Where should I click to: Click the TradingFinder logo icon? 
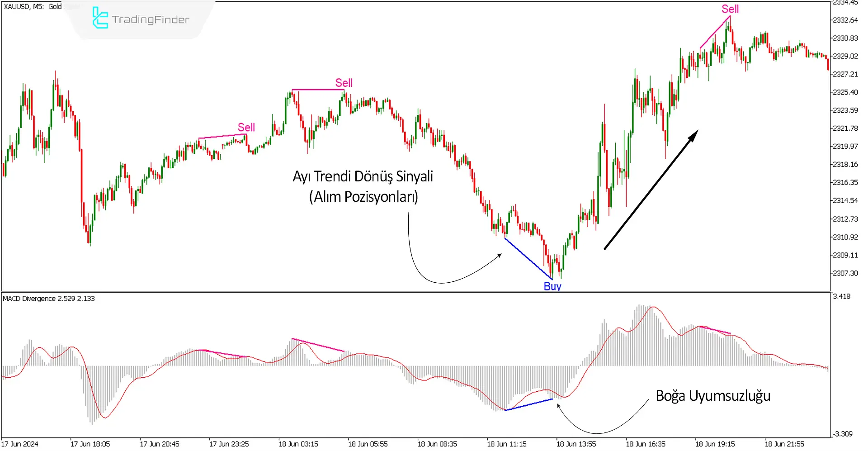click(x=100, y=18)
